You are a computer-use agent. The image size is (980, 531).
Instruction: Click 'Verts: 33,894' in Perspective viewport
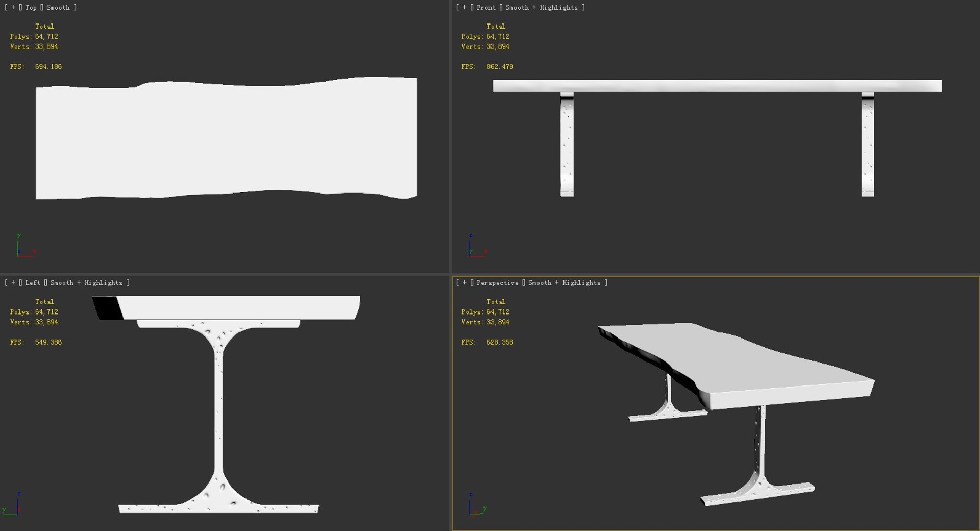485,322
